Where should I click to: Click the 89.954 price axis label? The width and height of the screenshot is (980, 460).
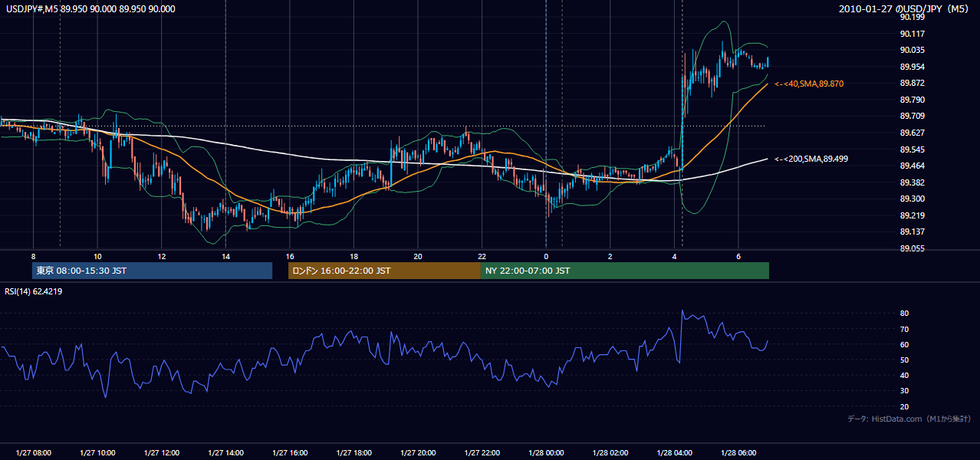point(911,67)
